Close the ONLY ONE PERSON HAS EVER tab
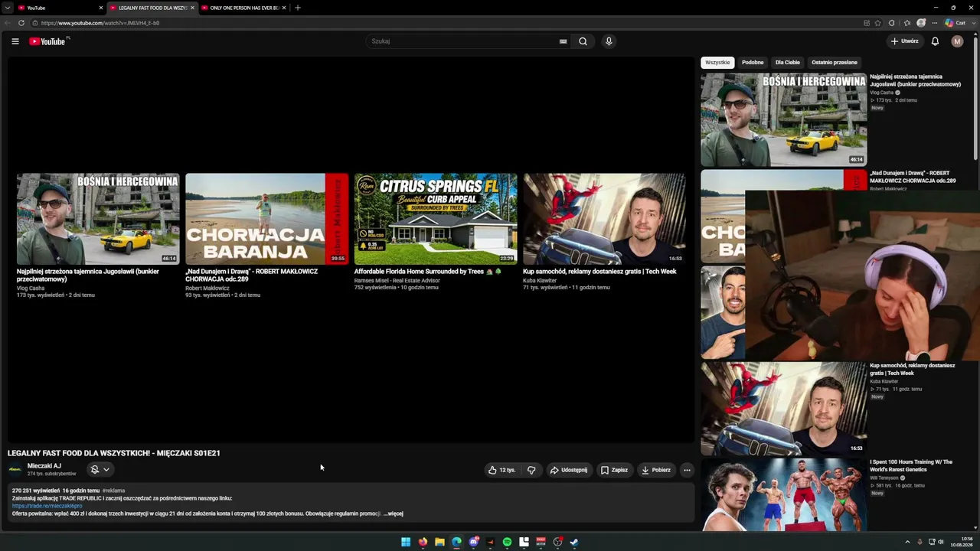Viewport: 980px width, 551px height. pyautogui.click(x=284, y=8)
